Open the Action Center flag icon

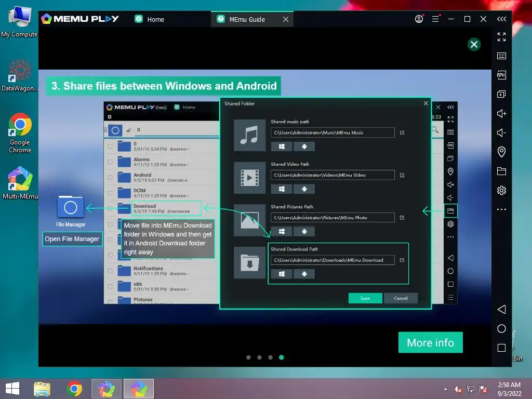pos(483,389)
